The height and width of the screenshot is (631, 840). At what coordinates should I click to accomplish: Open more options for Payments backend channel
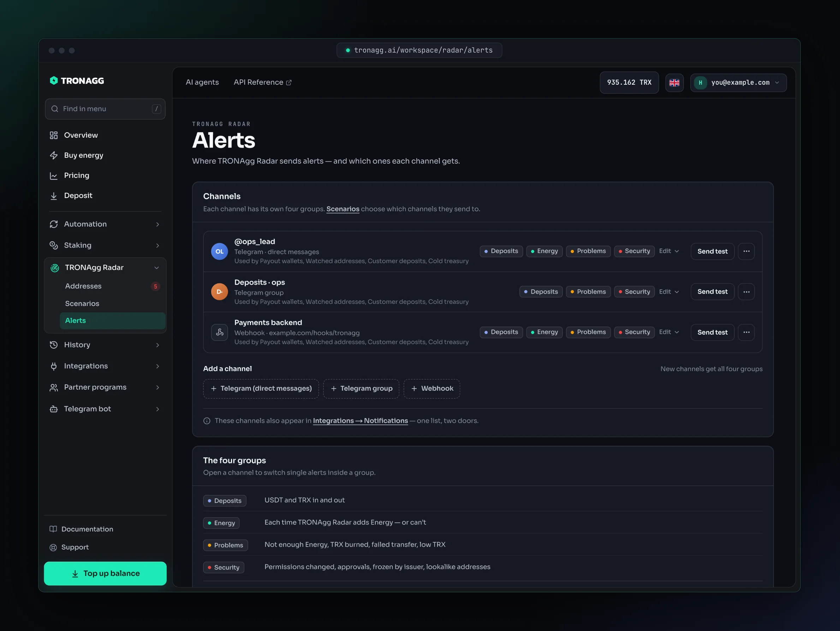click(x=746, y=332)
